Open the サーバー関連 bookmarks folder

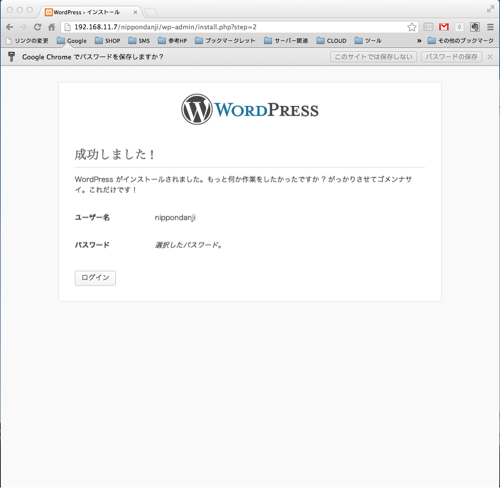pos(286,41)
